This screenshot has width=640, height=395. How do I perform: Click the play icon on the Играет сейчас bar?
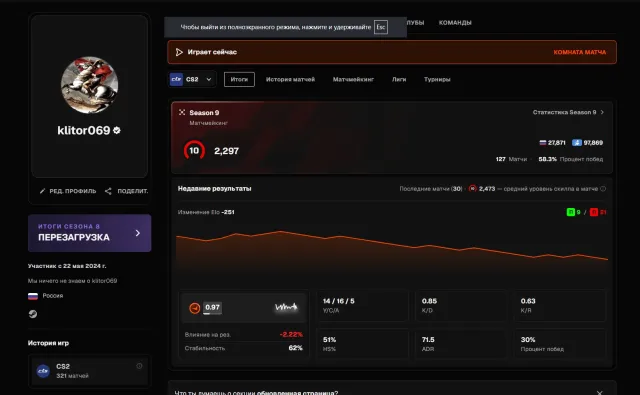[x=179, y=52]
